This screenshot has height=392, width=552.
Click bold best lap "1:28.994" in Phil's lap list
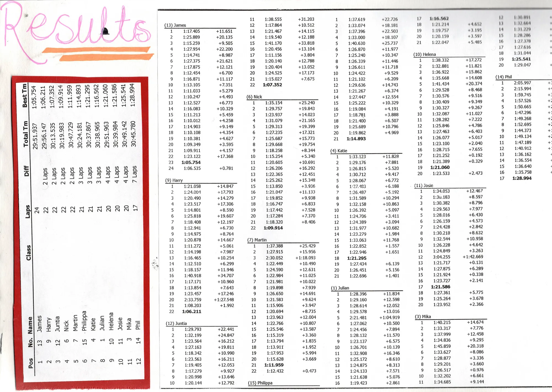click(522, 178)
